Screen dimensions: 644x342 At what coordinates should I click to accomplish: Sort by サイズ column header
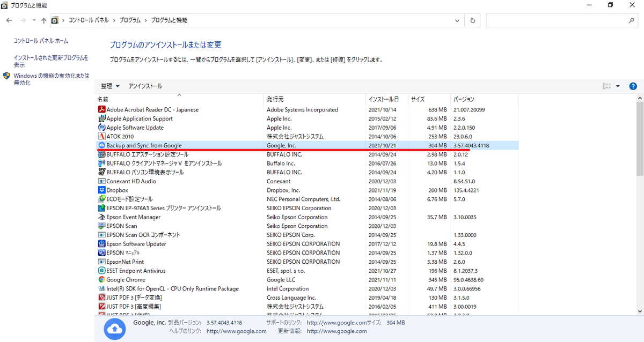coord(429,99)
